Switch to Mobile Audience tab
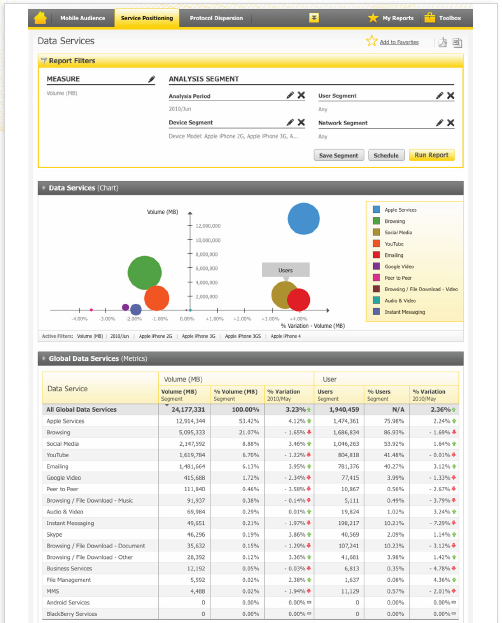Viewport: 502px width, 623px height. pyautogui.click(x=83, y=18)
